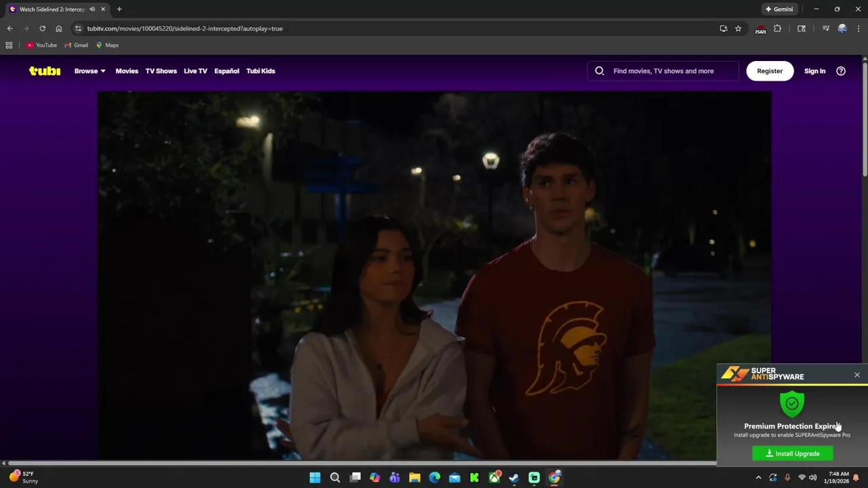Open the browser home page icon

pyautogui.click(x=58, y=28)
